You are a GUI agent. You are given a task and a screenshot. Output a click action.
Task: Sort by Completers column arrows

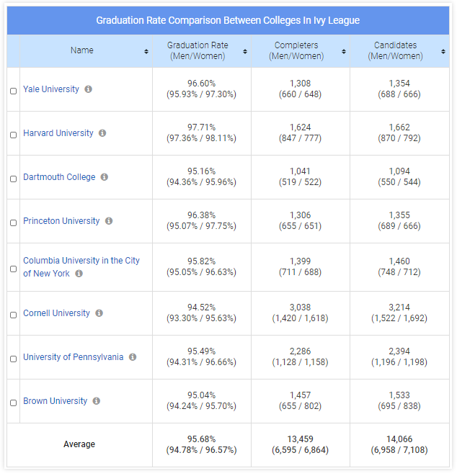click(x=344, y=51)
